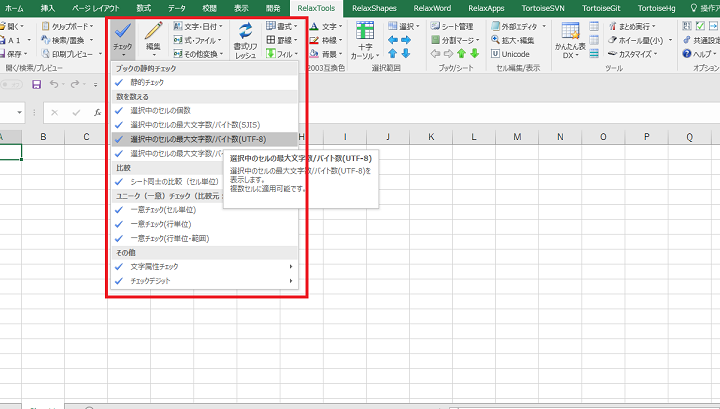Open the 式・ファイル dropdown
Image resolution: width=720 pixels, height=409 pixels.
pyautogui.click(x=197, y=40)
